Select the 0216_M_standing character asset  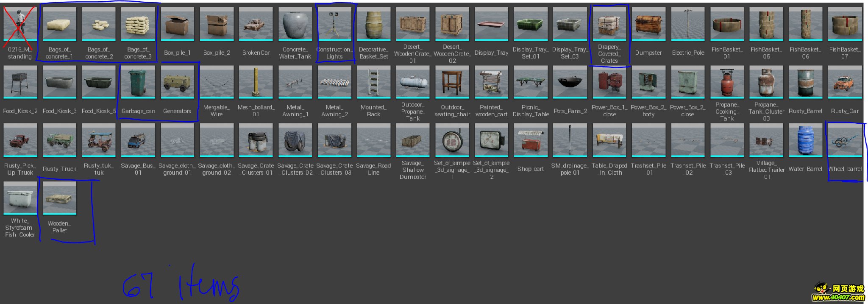tap(20, 24)
